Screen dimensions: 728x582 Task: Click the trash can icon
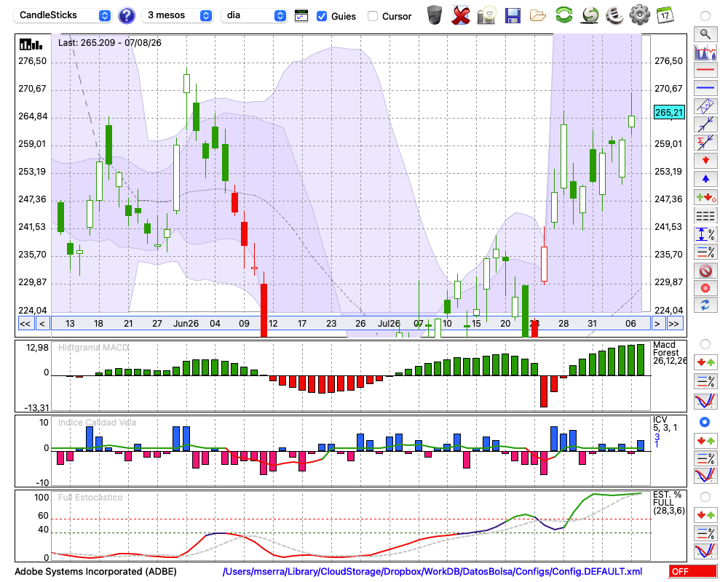(x=435, y=15)
